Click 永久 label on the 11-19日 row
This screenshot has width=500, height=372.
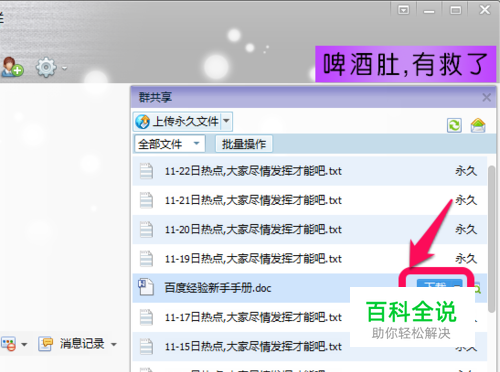tap(466, 259)
